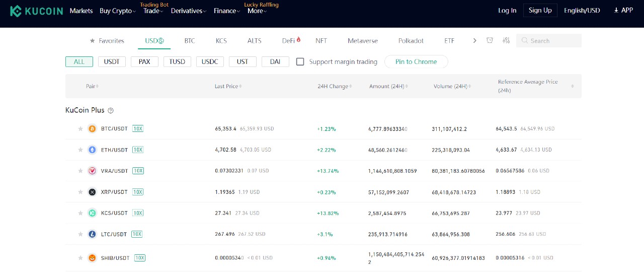Click the alarm clock icon beside tabs
The height and width of the screenshot is (272, 644).
tap(490, 40)
